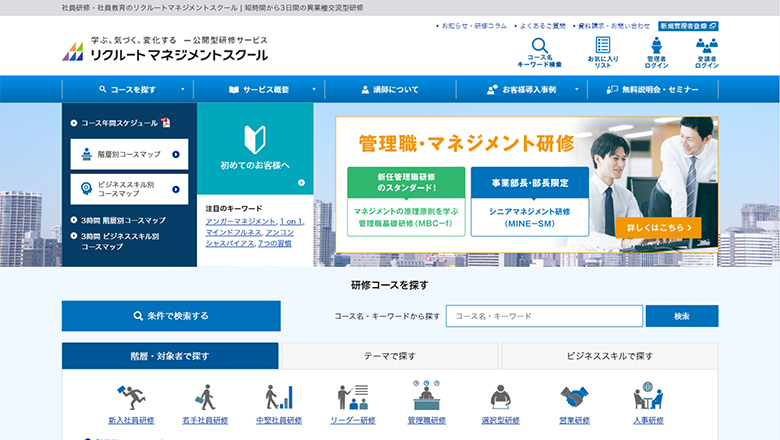Screen dimensions: 780x440
Task: Switch to the テーマで探す tab
Action: coord(390,356)
